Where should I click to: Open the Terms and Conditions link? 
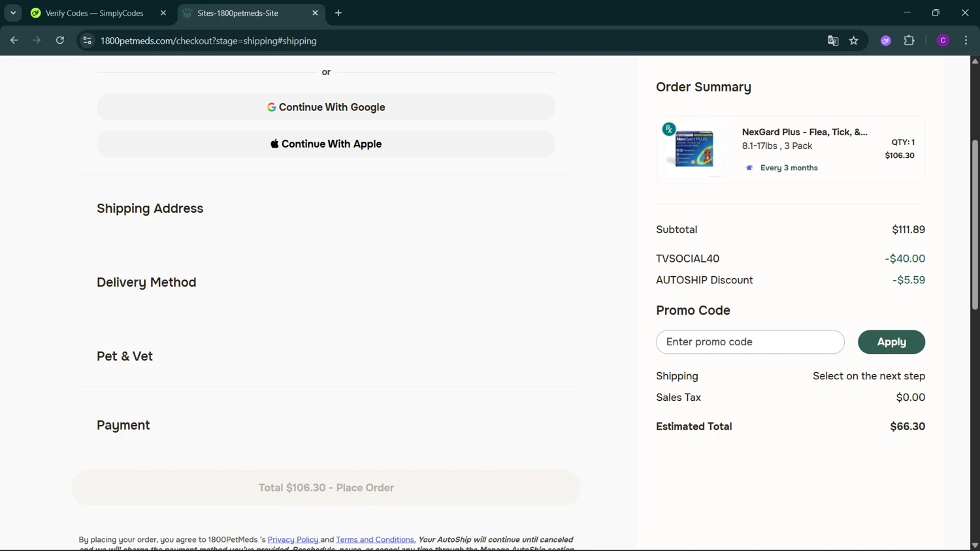coord(376,540)
